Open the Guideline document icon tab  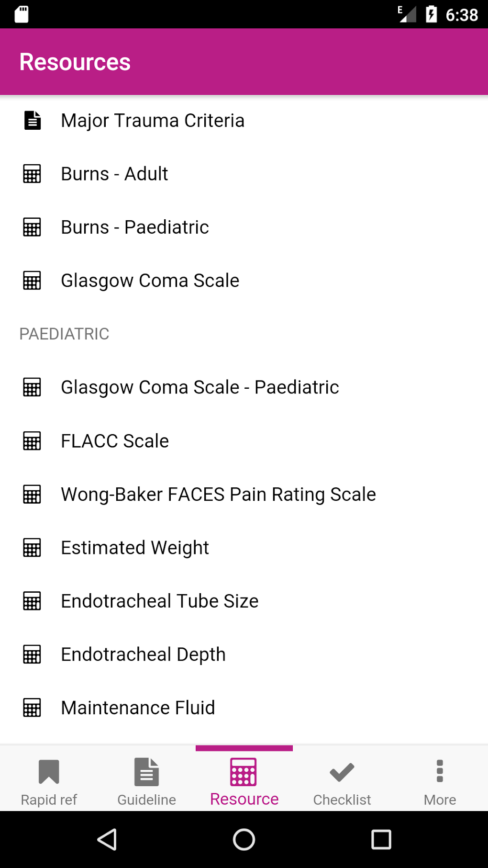[x=146, y=772]
